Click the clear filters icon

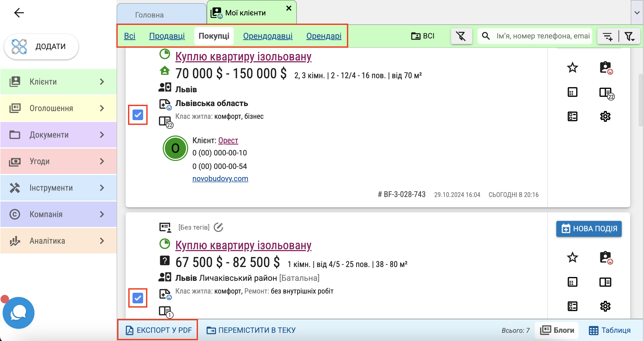click(x=461, y=36)
